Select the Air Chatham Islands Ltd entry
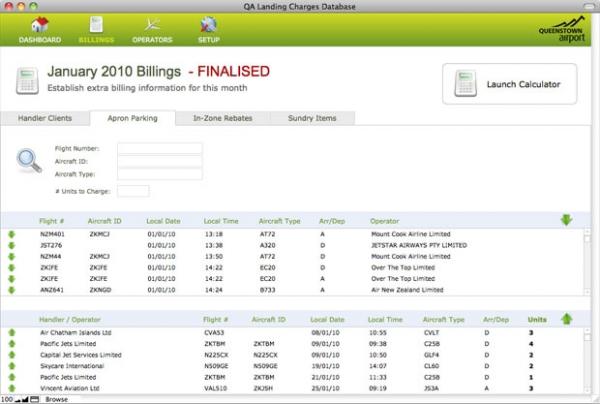Viewport: 600px width, 404px height. coord(75,332)
